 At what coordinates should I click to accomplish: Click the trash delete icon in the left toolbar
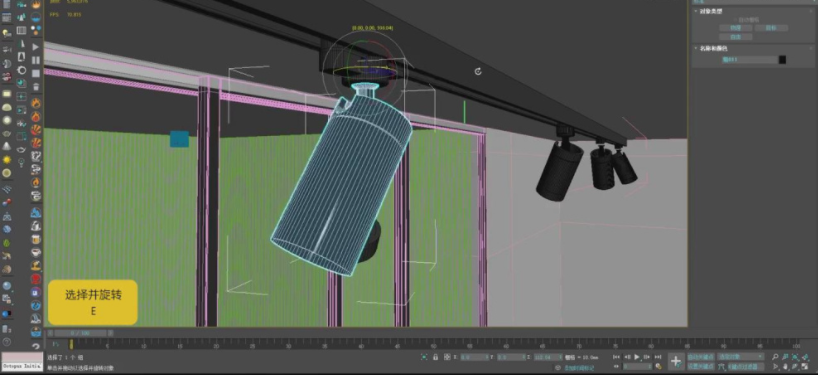pyautogui.click(x=36, y=87)
